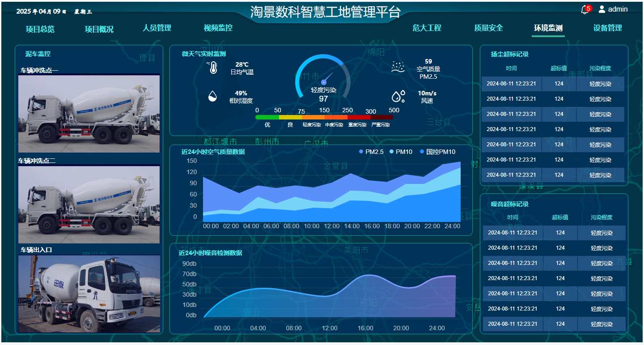Click the orange 轻度污染 scale segment
The image size is (644, 345).
click(313, 117)
